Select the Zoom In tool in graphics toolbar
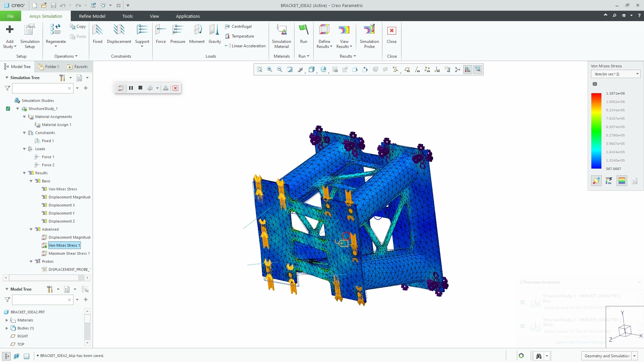 269,69
